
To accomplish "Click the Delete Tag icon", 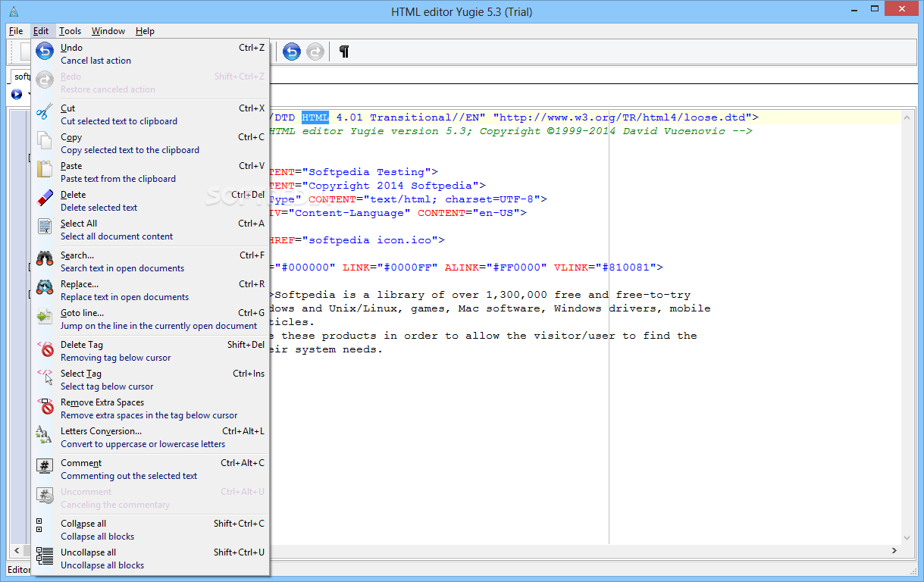I will [x=45, y=349].
